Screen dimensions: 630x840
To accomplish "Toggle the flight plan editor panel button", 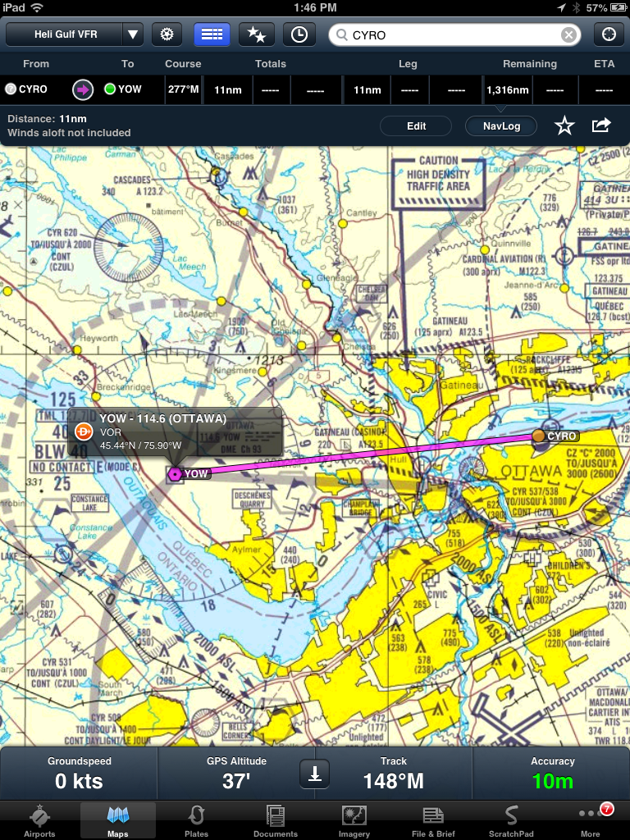I will point(212,34).
